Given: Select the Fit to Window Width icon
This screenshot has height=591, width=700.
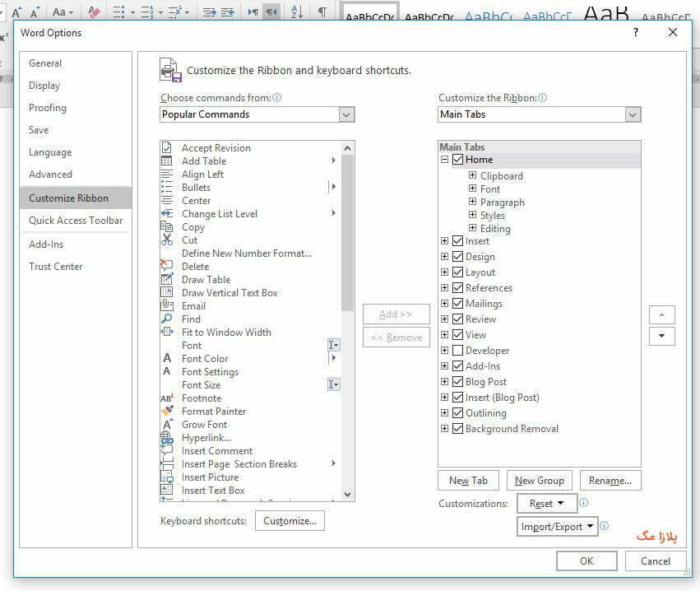Looking at the screenshot, I should pos(166,332).
